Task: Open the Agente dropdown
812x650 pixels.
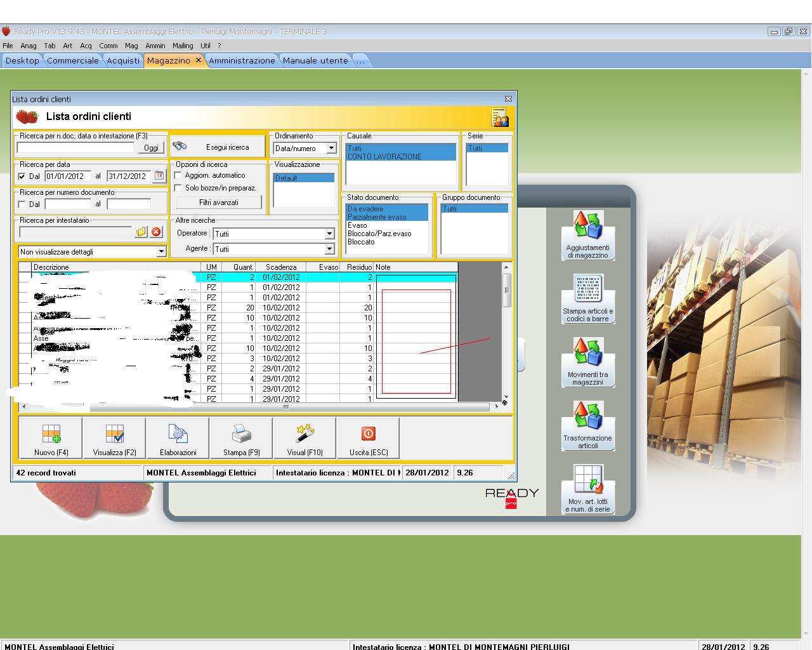Action: coord(329,249)
